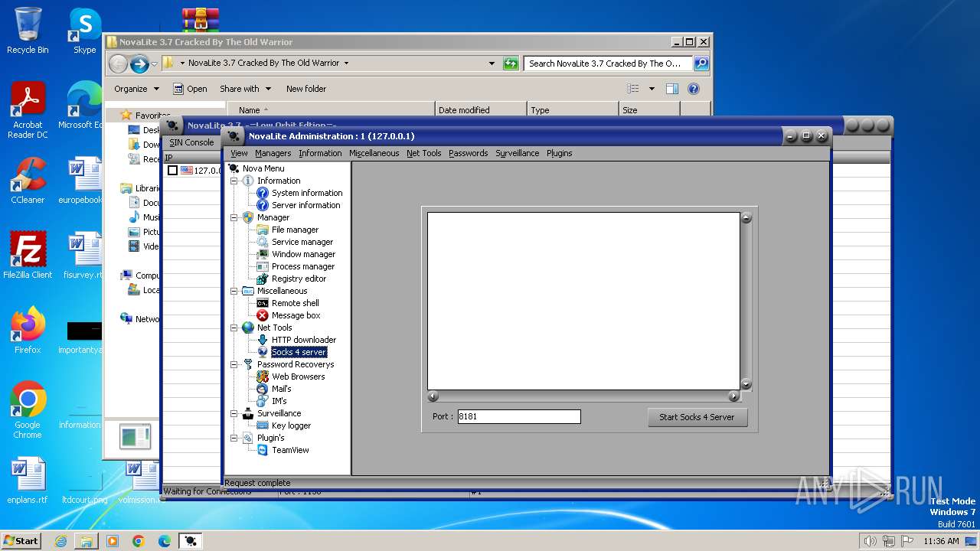Click Surveillance category icon

248,413
